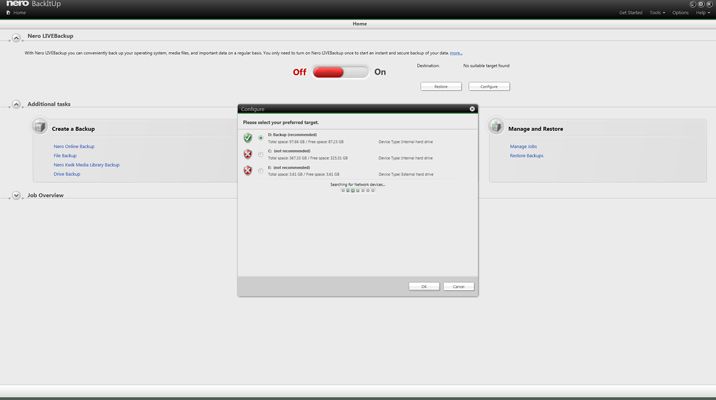Click the Nero BackItUp logo

(x=33, y=4)
